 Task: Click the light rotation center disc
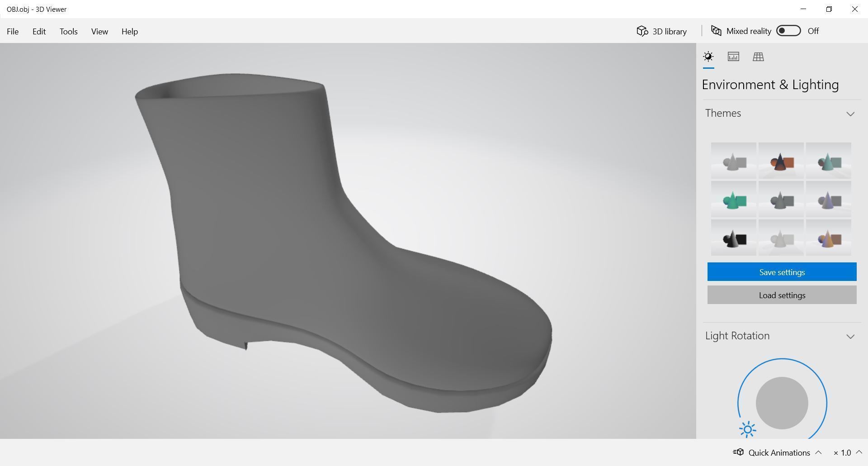782,403
